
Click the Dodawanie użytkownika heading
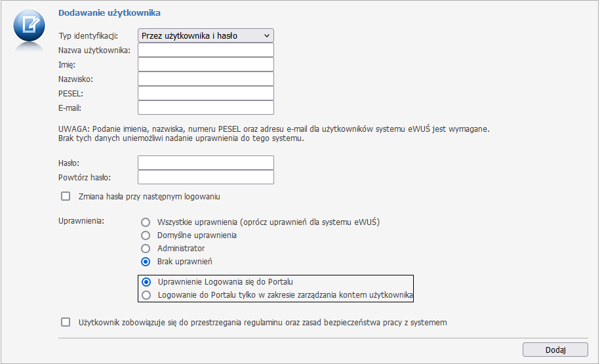pyautogui.click(x=110, y=12)
